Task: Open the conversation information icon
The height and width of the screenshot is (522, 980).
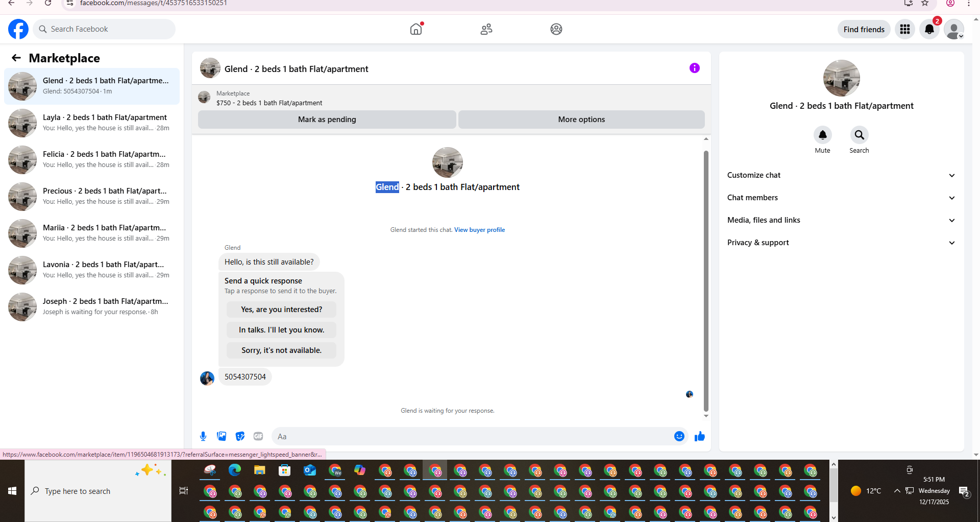Action: click(695, 68)
